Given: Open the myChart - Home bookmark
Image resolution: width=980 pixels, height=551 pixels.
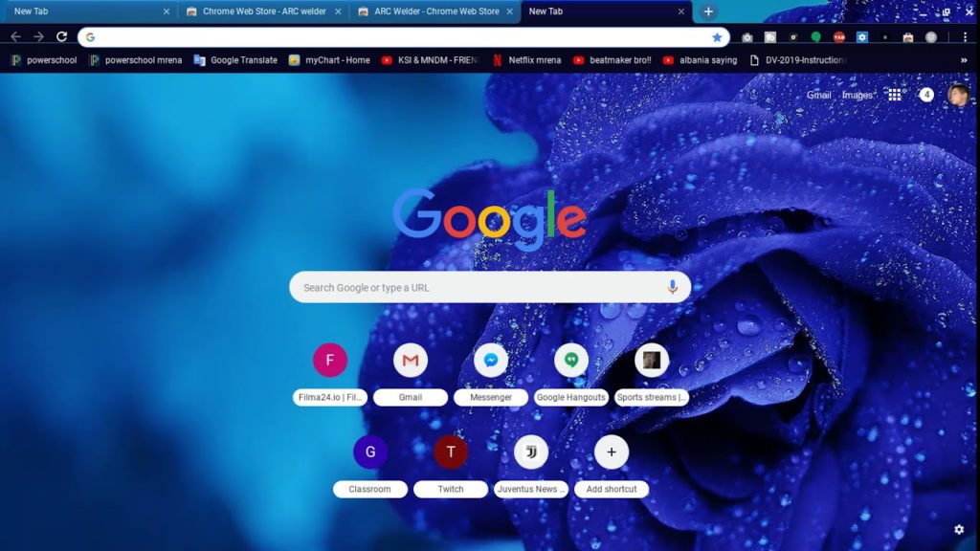Looking at the screenshot, I should pyautogui.click(x=329, y=60).
